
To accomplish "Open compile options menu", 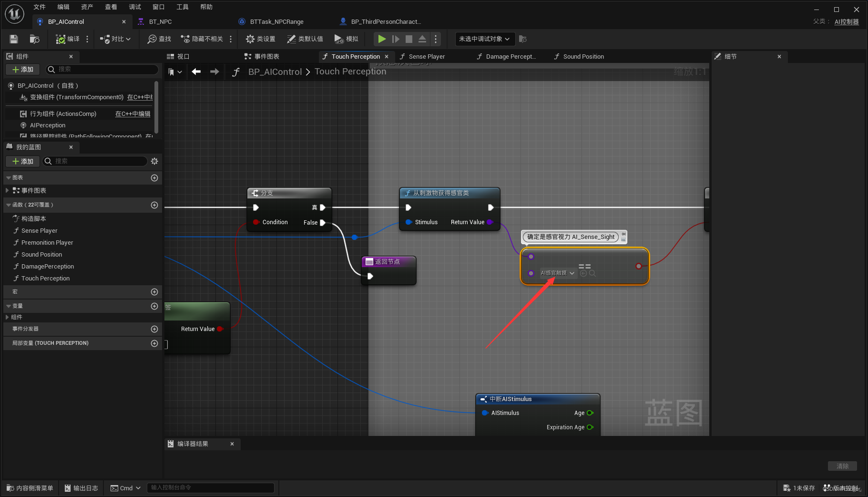I will click(x=87, y=39).
